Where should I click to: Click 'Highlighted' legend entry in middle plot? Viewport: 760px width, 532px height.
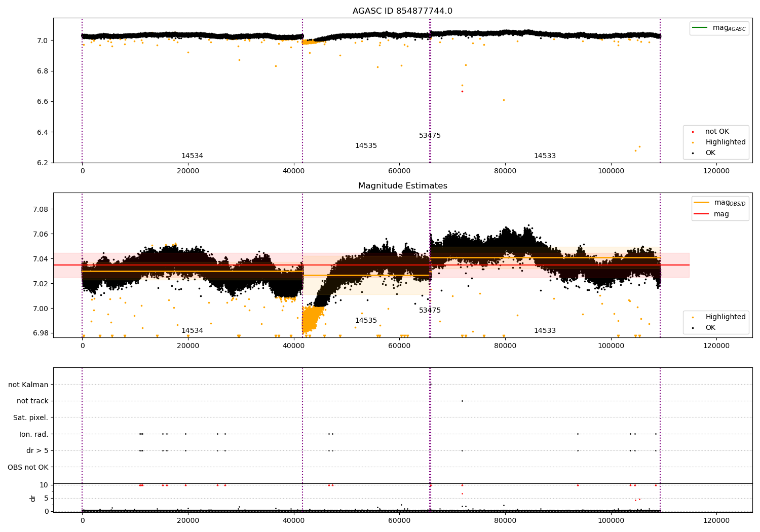coord(726,317)
